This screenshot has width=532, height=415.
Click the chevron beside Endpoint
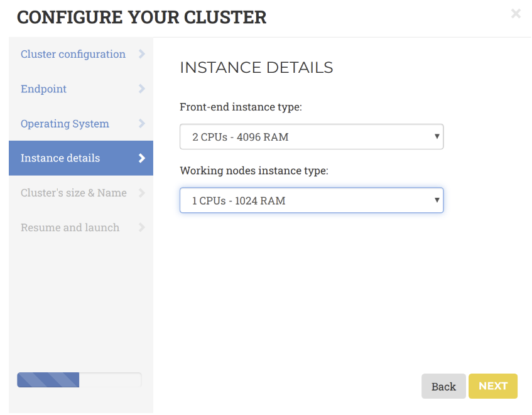(x=143, y=89)
